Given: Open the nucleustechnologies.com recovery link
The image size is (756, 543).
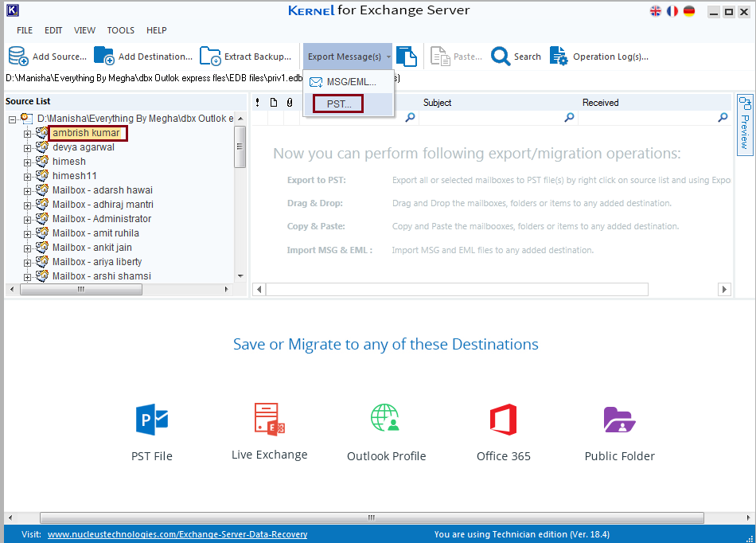Looking at the screenshot, I should pos(177,534).
